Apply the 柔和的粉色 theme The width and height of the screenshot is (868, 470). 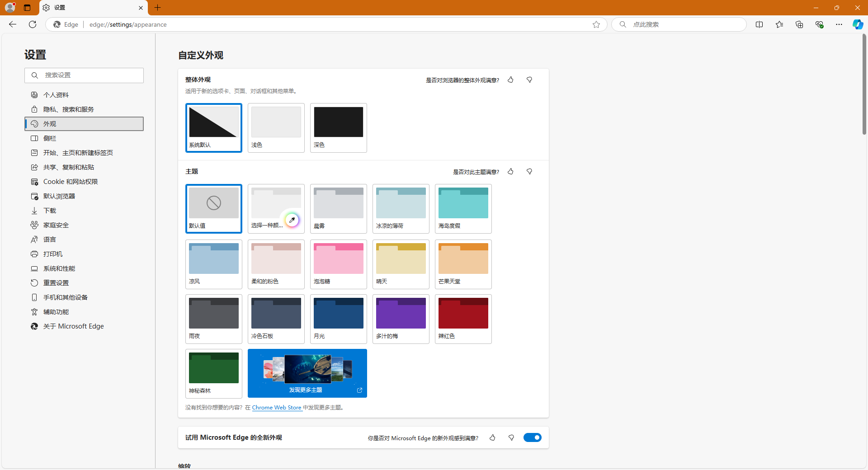pos(276,264)
